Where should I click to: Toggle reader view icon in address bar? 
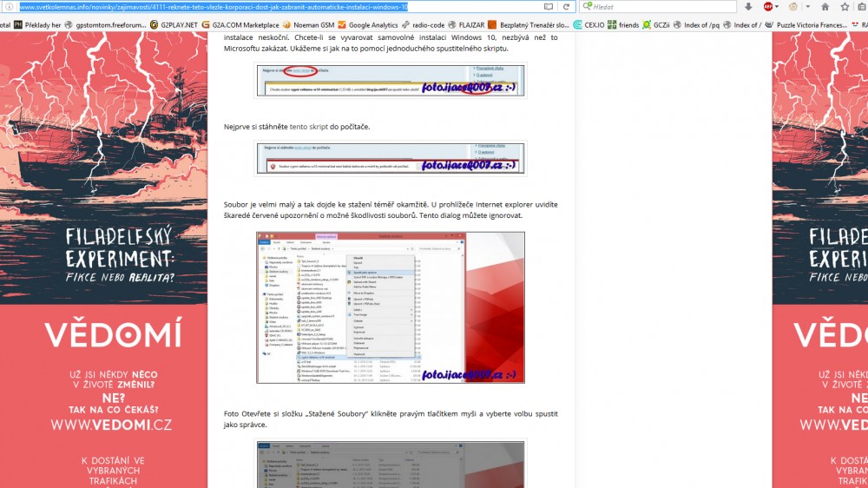click(x=549, y=7)
